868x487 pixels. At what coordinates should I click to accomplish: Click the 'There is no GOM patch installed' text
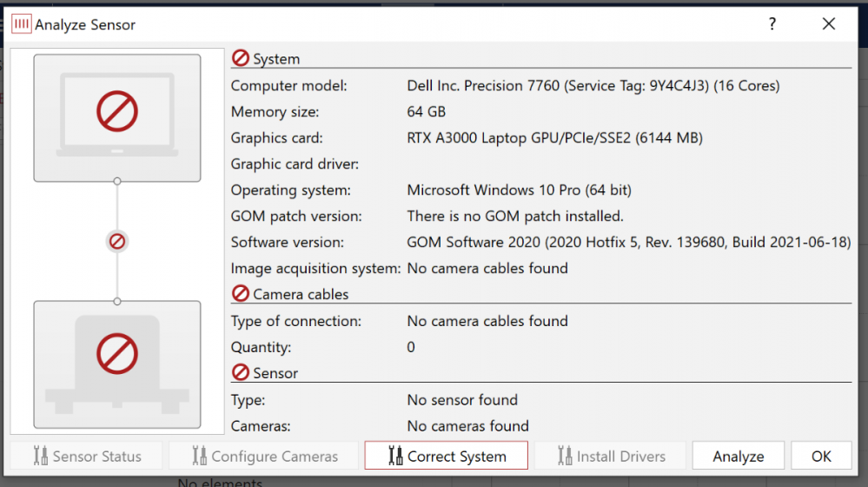click(x=515, y=216)
